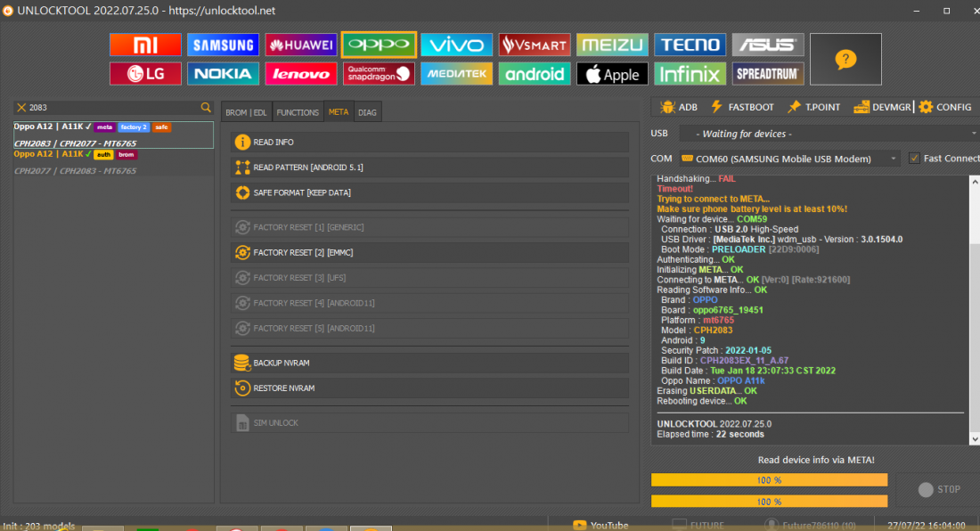Select the Apple brand logo
The height and width of the screenshot is (531, 980).
(x=612, y=74)
